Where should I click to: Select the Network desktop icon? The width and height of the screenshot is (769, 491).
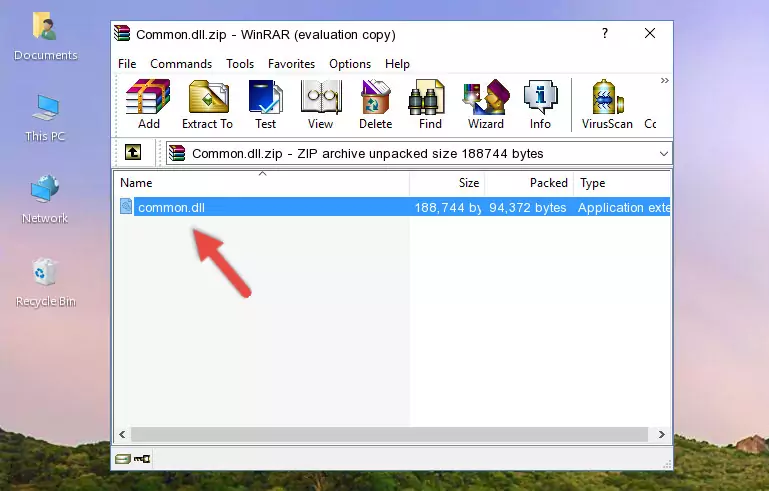click(x=45, y=199)
